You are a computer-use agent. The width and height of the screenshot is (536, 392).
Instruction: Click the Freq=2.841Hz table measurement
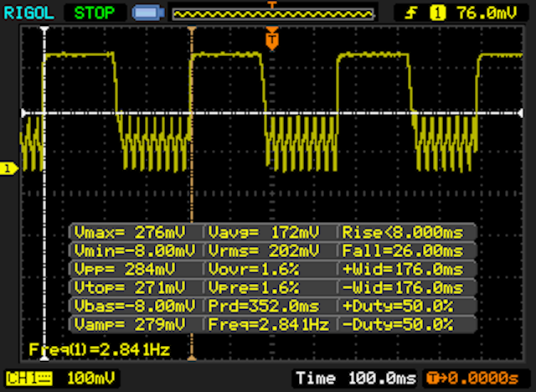[269, 324]
